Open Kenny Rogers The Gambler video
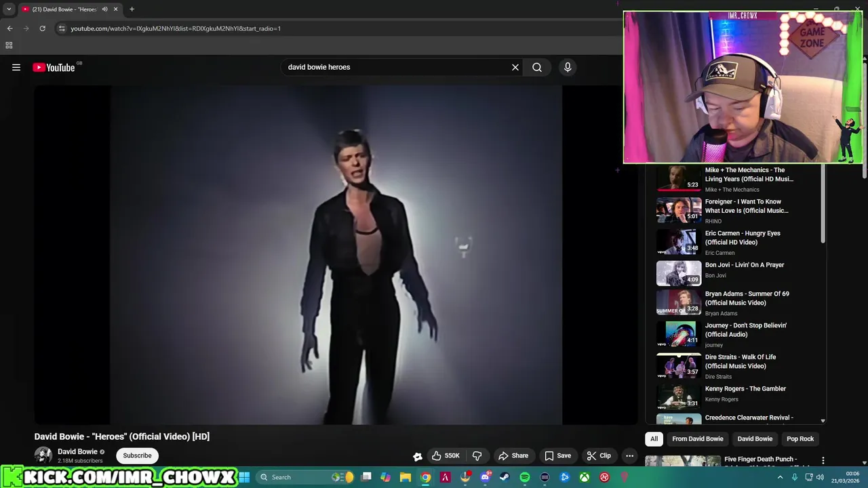 (745, 389)
